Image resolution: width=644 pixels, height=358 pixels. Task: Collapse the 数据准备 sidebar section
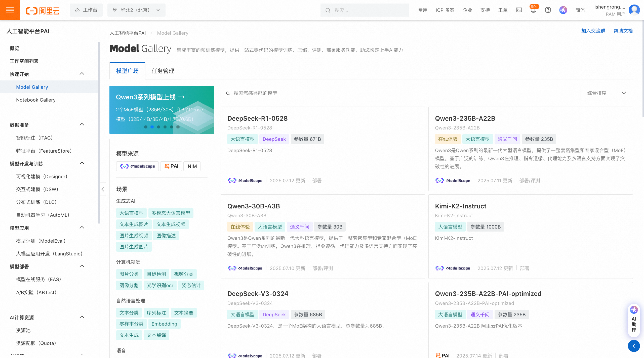click(82, 125)
